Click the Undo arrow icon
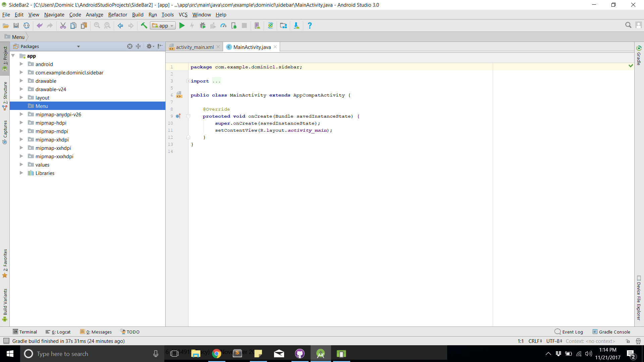Image resolution: width=644 pixels, height=362 pixels. click(x=40, y=25)
